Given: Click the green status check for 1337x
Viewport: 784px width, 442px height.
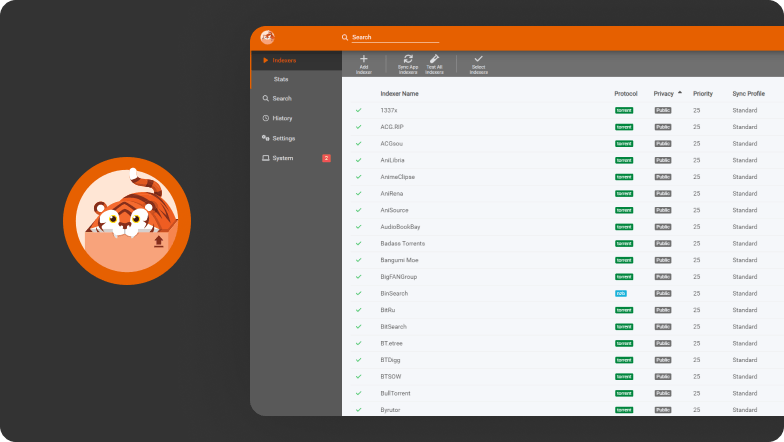Looking at the screenshot, I should click(358, 110).
